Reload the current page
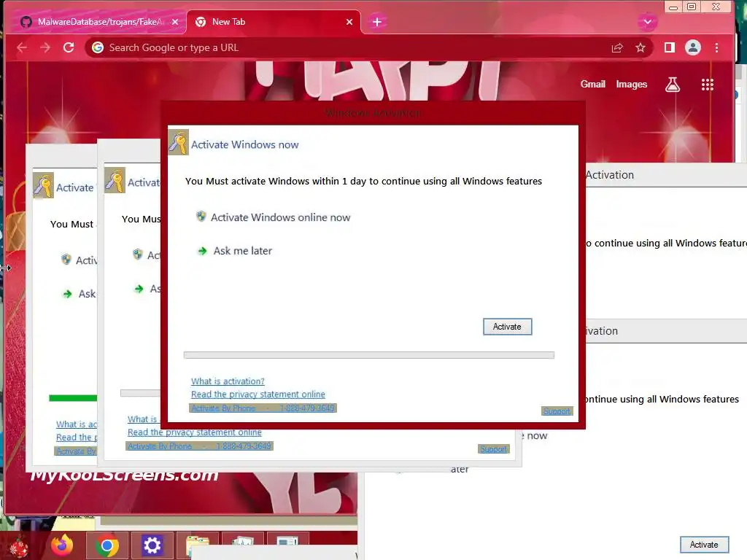This screenshot has height=560, width=747. click(69, 47)
